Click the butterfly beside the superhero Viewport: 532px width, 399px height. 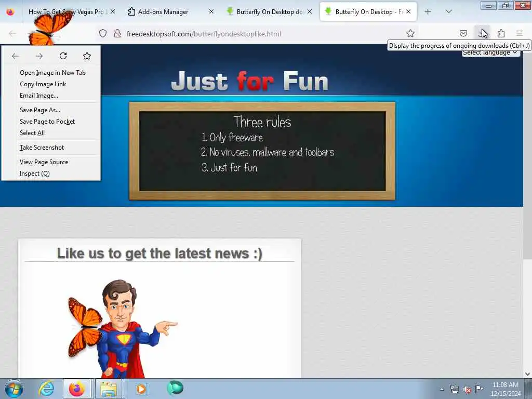85,327
